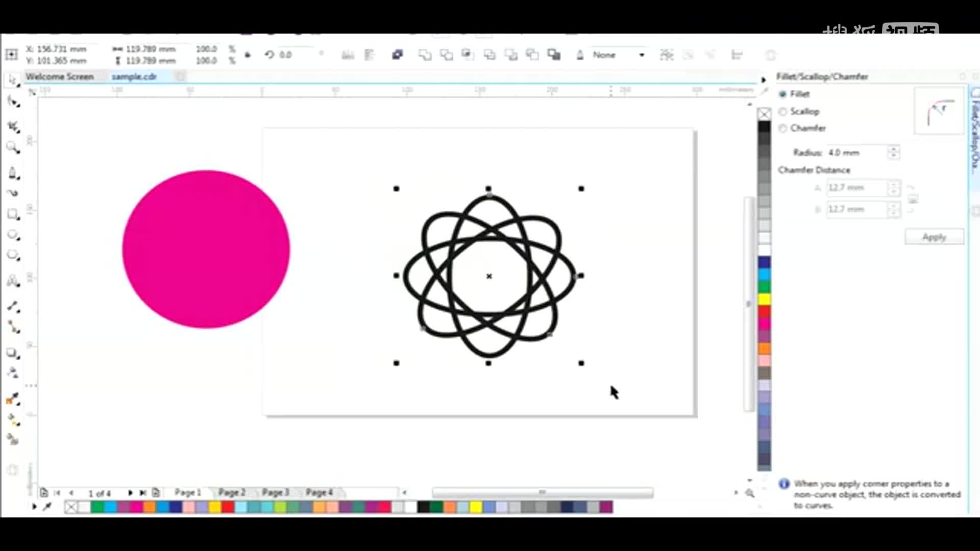Select the Zoom magnifier tool
980x551 pixels.
[13, 148]
